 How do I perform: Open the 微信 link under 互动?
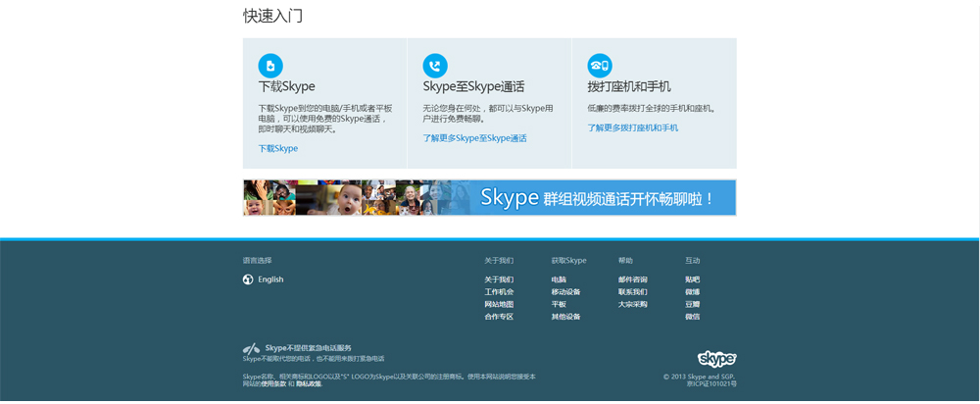[693, 317]
